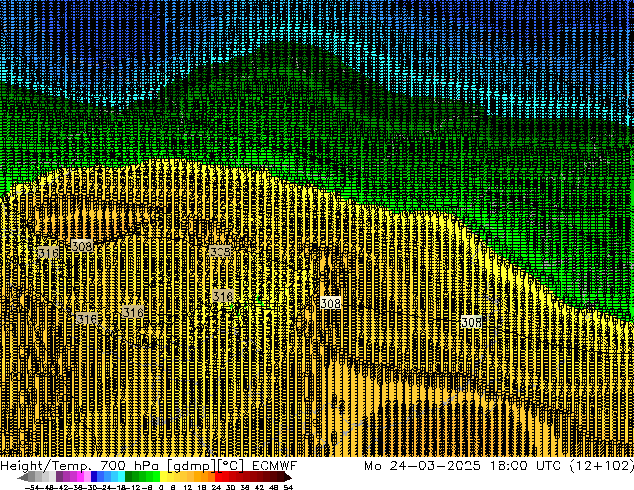Image resolution: width=634 pixels, height=490 pixels.
Task: Click the 'ECMWF' model name
Action: click(x=275, y=466)
